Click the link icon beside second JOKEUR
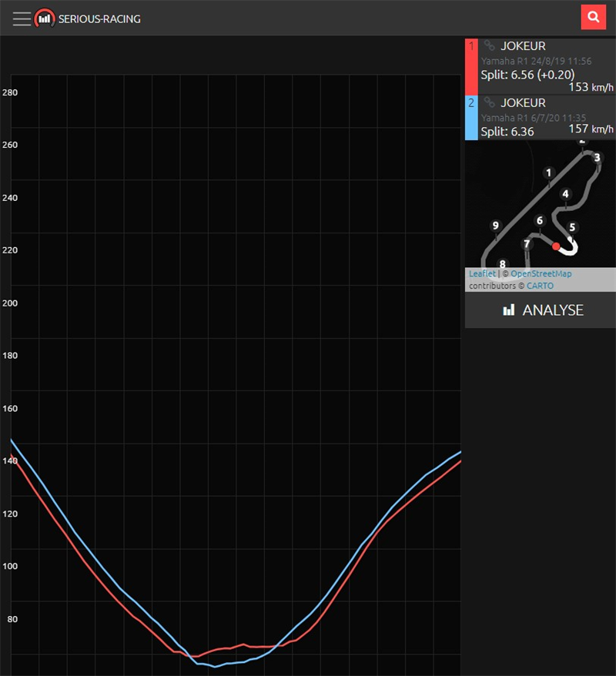 point(489,102)
